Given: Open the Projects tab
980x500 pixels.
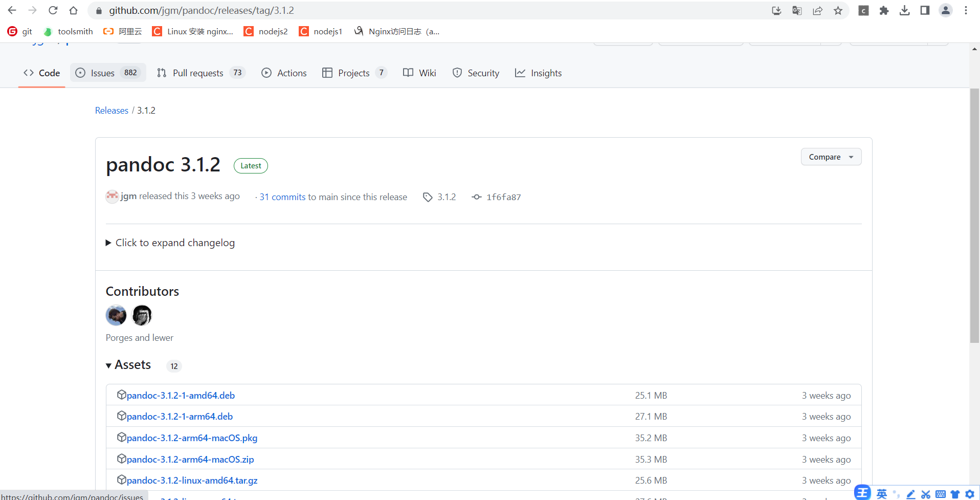Looking at the screenshot, I should (x=354, y=73).
